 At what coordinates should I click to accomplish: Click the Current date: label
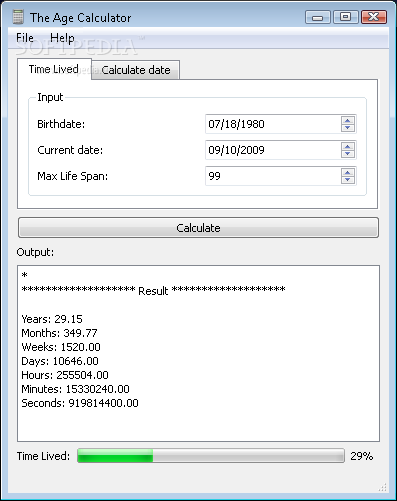tap(70, 150)
